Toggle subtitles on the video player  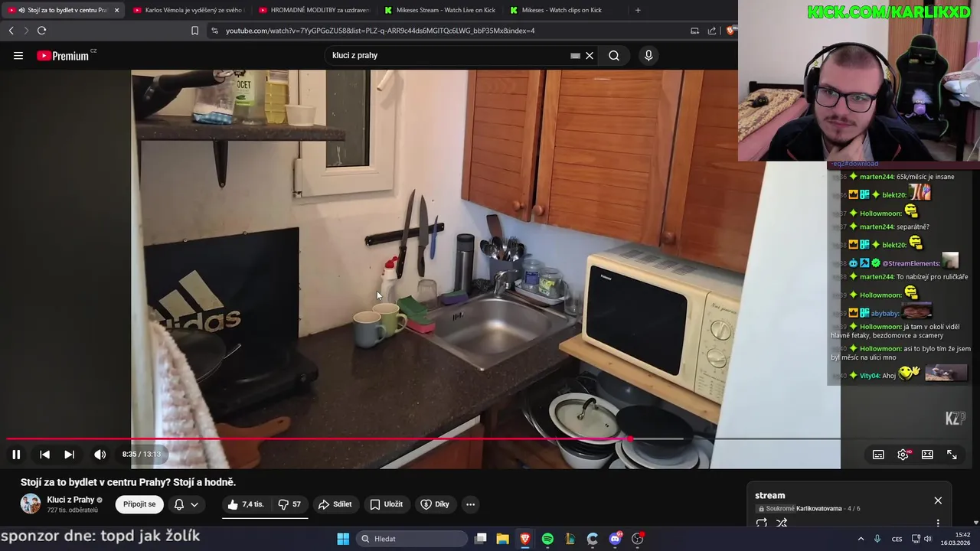[x=878, y=454]
